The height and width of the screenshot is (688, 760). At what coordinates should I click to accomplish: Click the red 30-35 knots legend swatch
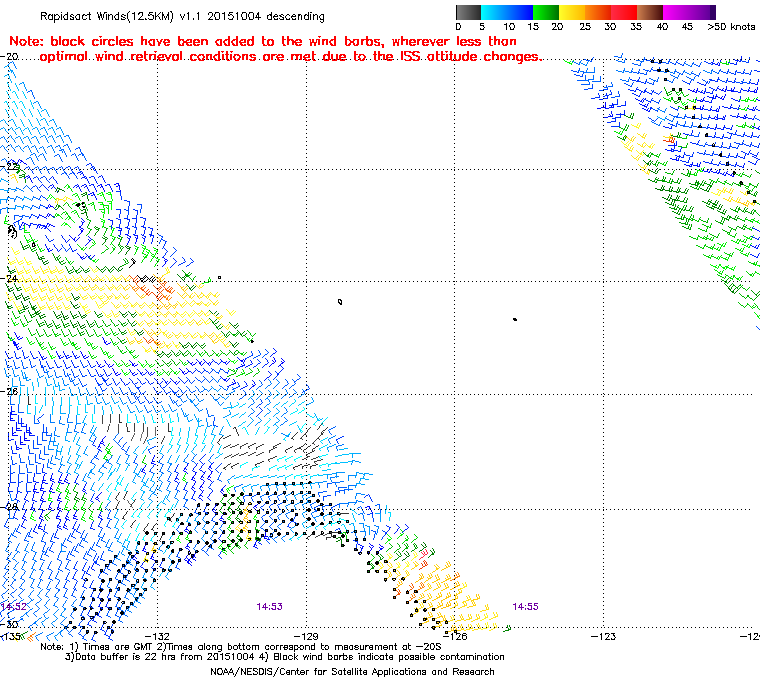(x=624, y=12)
